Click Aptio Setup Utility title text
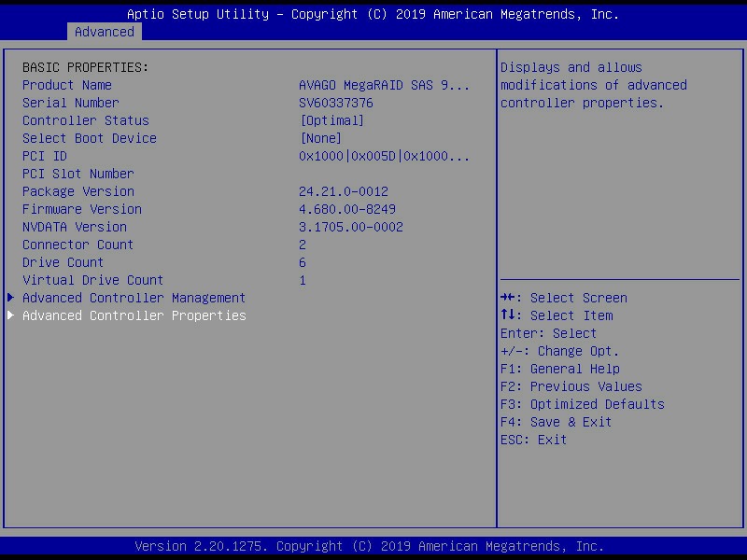The width and height of the screenshot is (747, 560). click(x=373, y=14)
